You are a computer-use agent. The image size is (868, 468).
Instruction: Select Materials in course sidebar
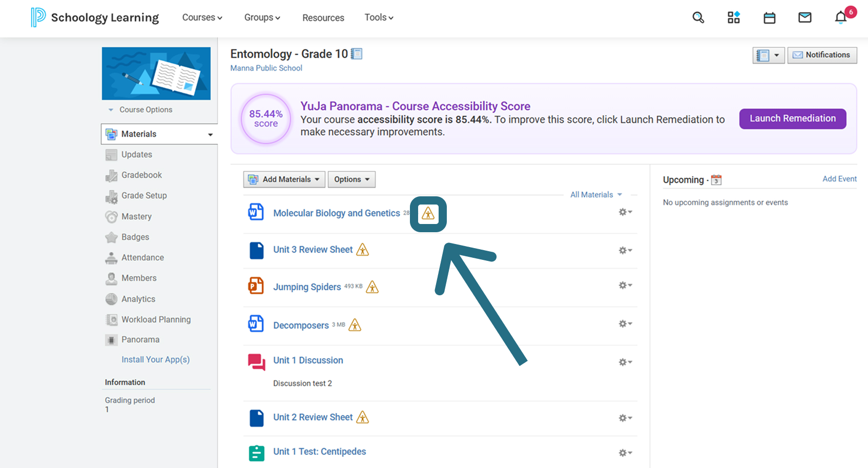point(159,134)
